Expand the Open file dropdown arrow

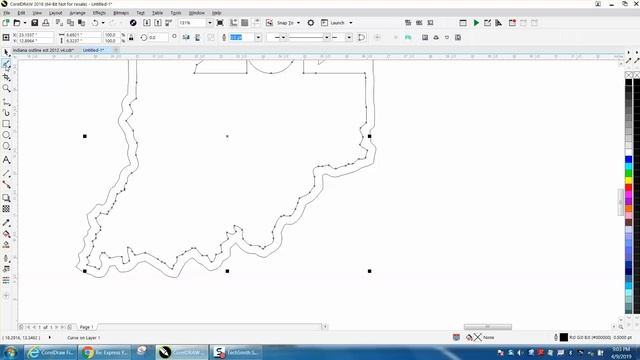[x=24, y=23]
